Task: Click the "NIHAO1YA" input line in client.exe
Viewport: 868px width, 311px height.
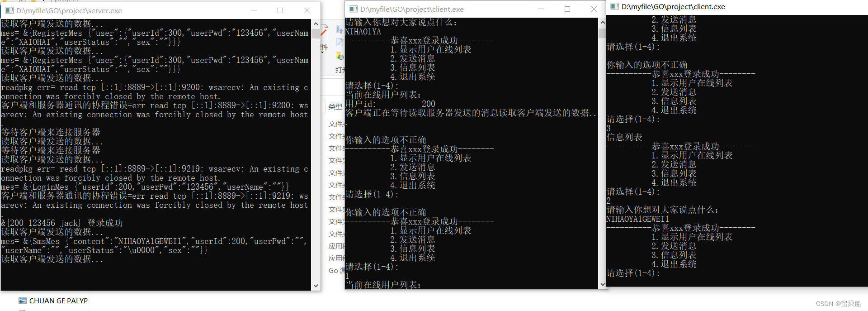Action: [x=363, y=32]
